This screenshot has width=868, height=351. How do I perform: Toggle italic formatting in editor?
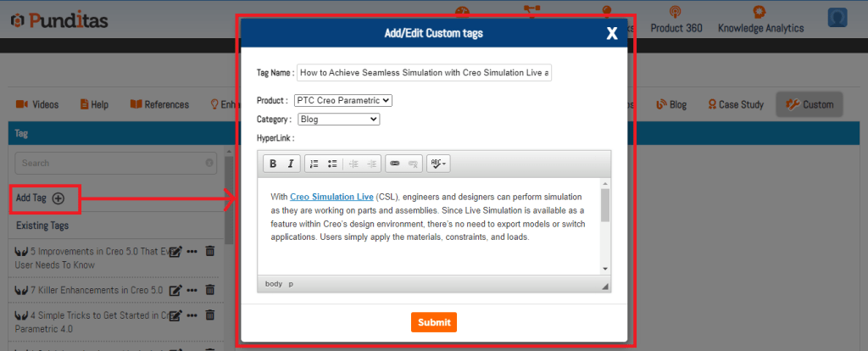[x=290, y=163]
